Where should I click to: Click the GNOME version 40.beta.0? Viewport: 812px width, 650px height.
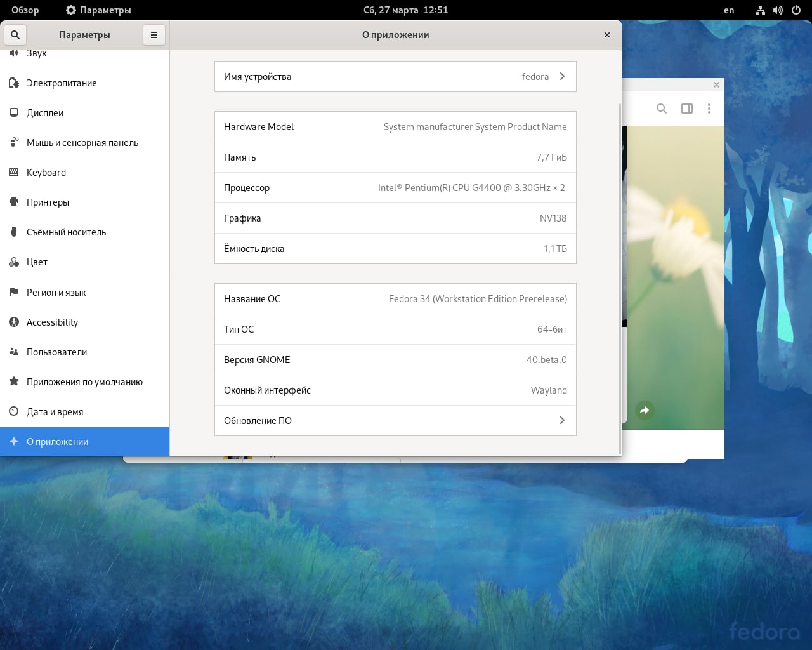click(546, 359)
